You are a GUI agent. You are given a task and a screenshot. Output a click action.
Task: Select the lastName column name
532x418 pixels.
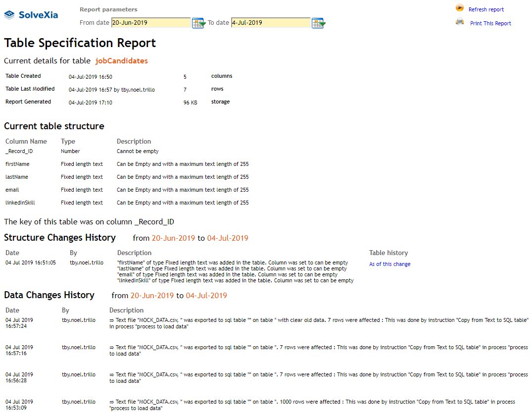(17, 177)
